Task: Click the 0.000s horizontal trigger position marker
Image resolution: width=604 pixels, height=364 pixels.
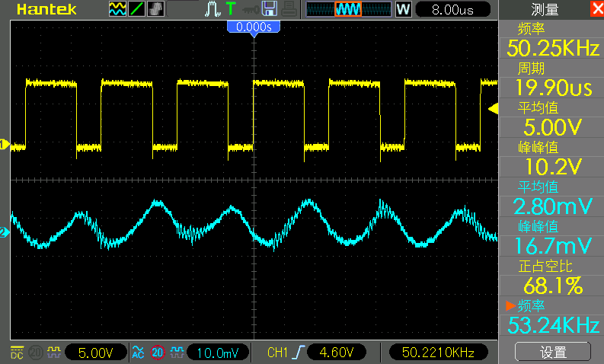Action: click(x=254, y=27)
